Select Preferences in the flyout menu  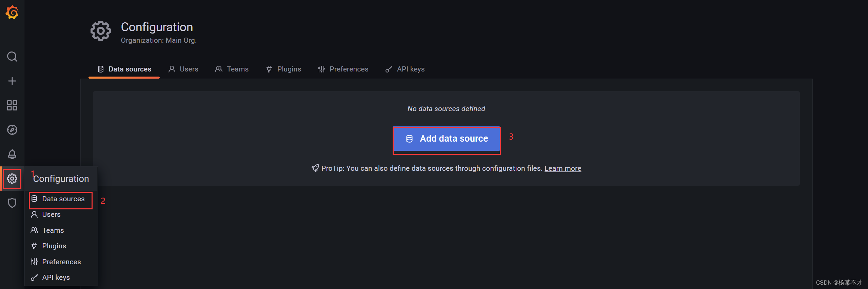coord(61,262)
